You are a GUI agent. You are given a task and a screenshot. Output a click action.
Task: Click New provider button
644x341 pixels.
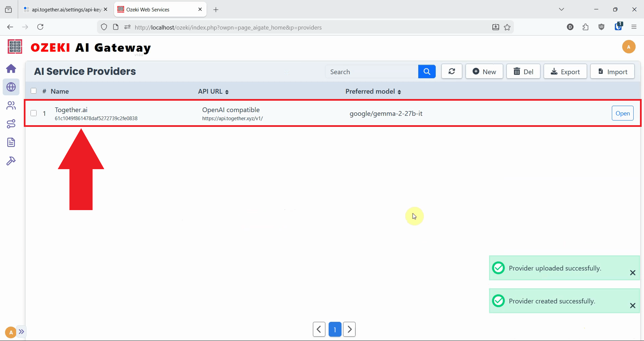(484, 71)
